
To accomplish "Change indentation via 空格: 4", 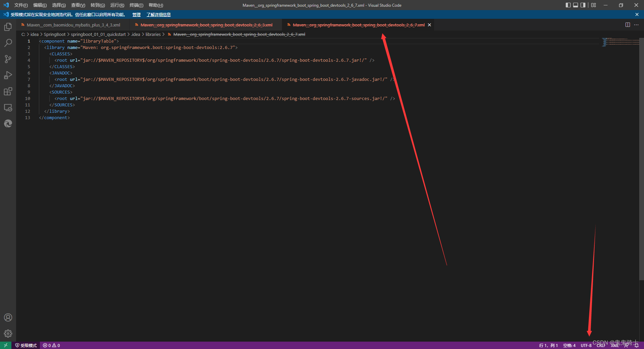I will click(x=569, y=345).
